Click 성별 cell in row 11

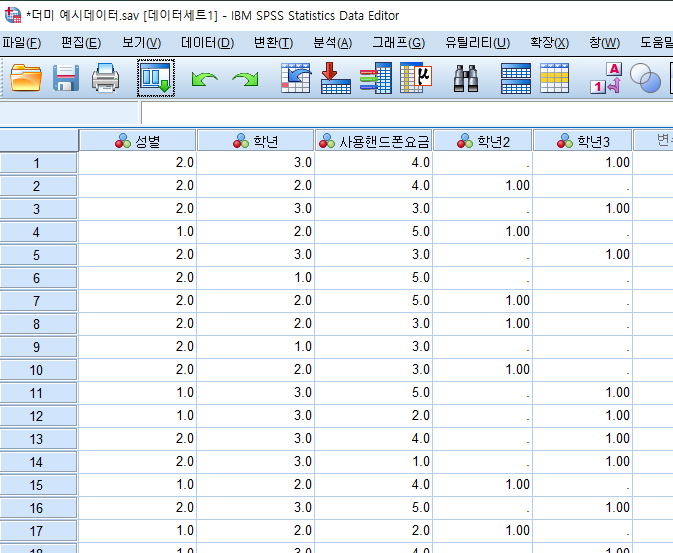(x=137, y=393)
